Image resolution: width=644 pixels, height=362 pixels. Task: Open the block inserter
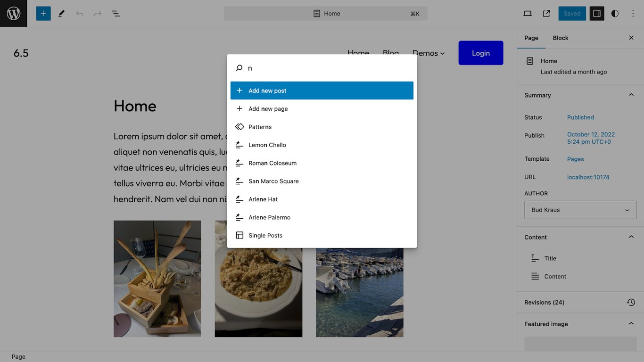[x=43, y=13]
